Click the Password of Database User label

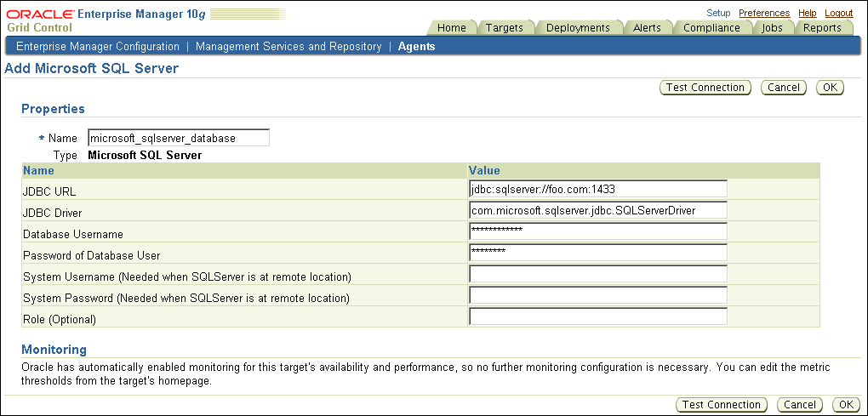[x=91, y=255]
